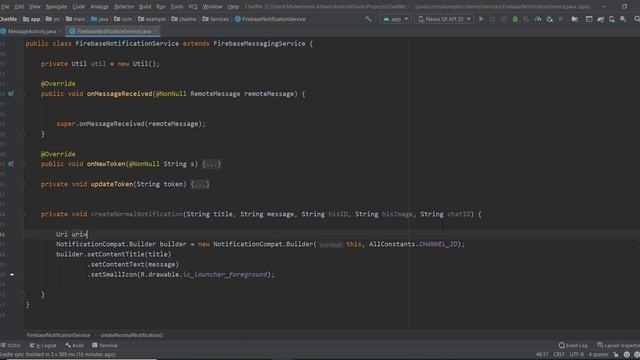Click FirebaseNotificationService in bottom breadcrumb
640x360 pixels.
click(58, 335)
